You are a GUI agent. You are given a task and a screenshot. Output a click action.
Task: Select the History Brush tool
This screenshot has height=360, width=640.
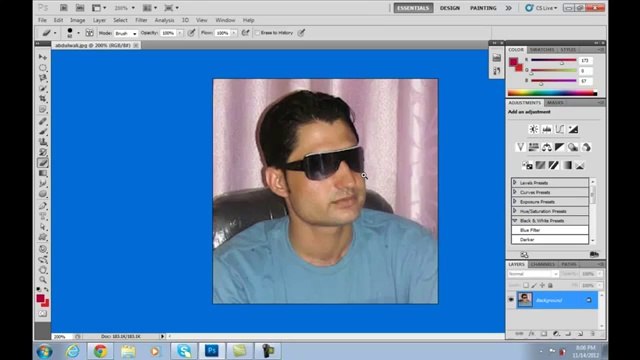43,152
